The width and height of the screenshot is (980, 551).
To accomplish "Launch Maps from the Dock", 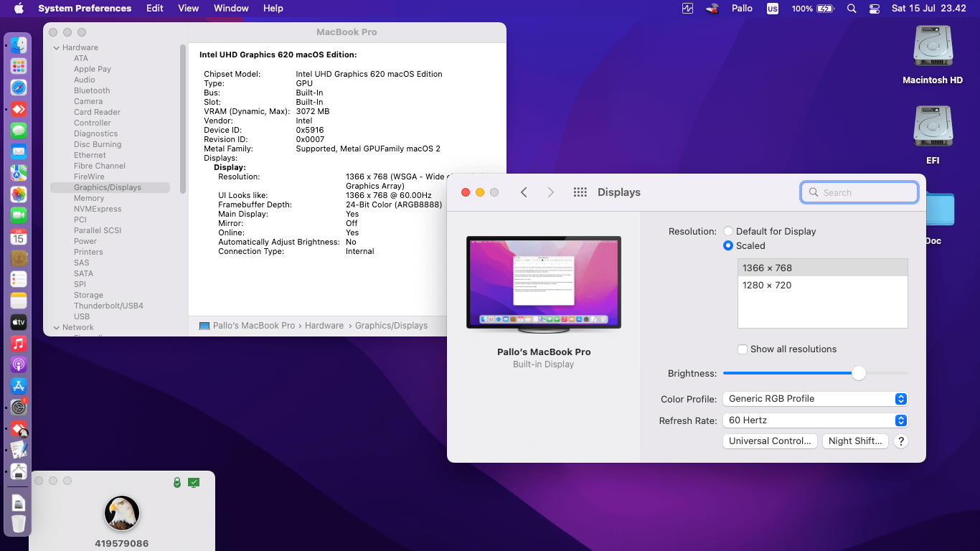I will (x=19, y=173).
